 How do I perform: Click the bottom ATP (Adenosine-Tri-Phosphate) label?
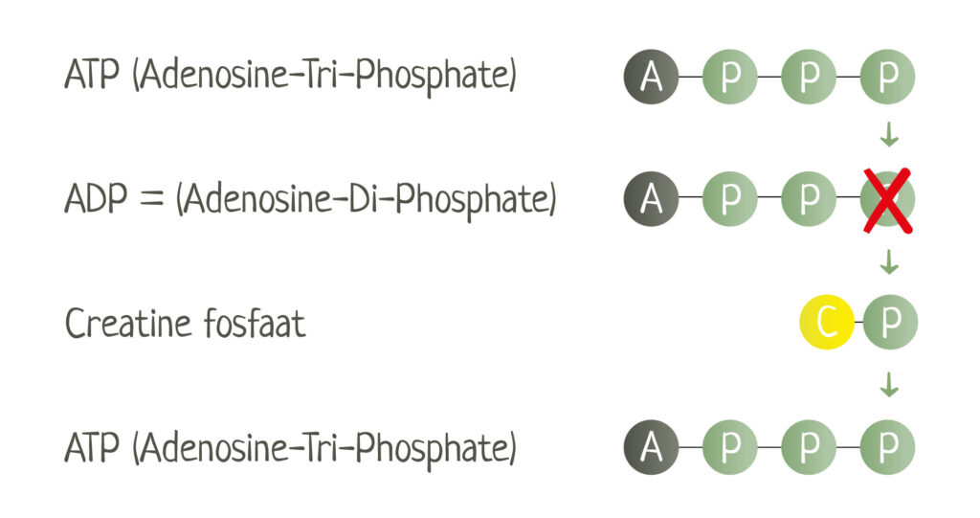coord(291,449)
